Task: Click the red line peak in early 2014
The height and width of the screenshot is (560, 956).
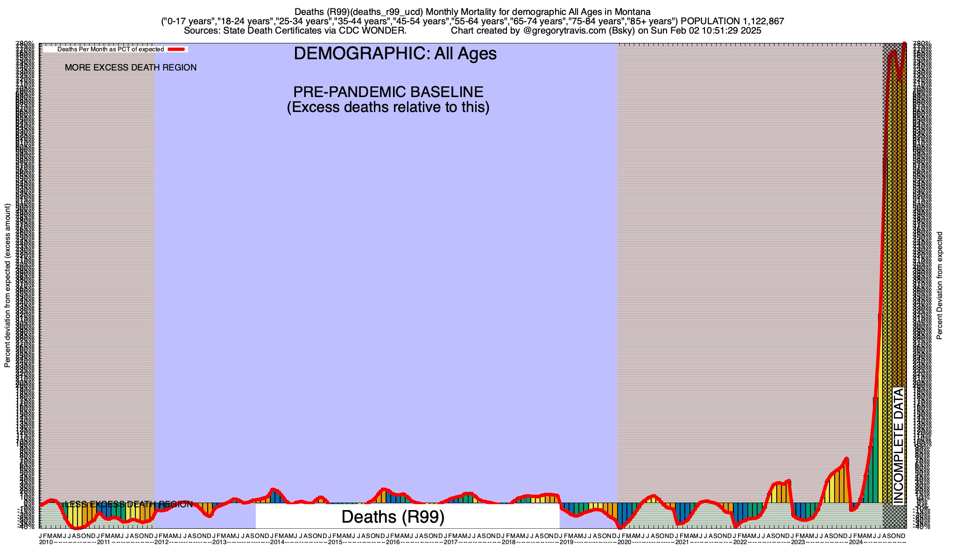Action: click(273, 490)
